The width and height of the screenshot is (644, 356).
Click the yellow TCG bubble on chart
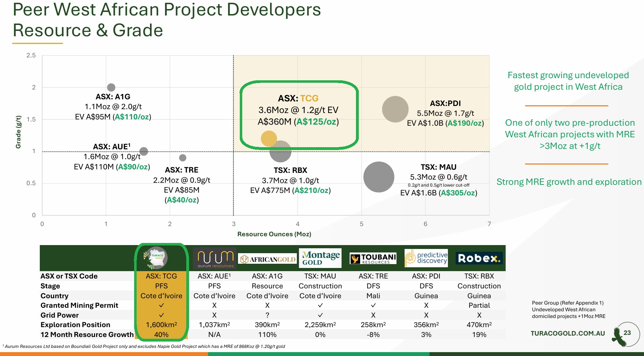click(269, 138)
